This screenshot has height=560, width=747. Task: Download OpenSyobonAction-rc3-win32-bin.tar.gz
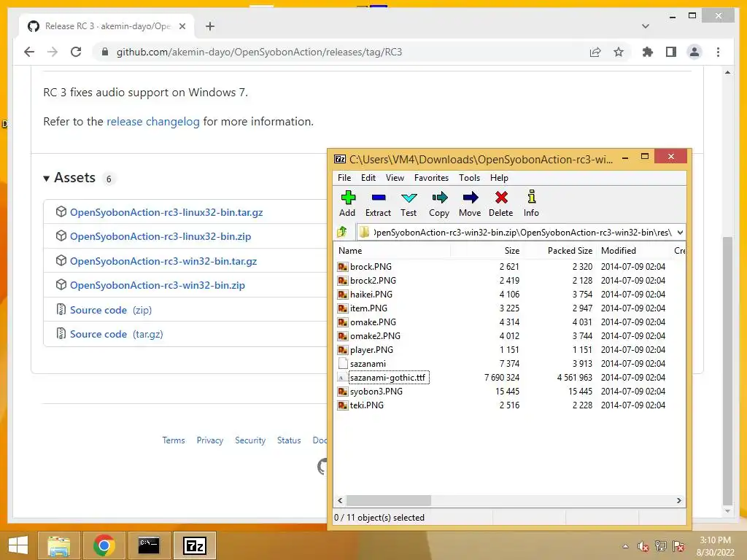pos(163,261)
